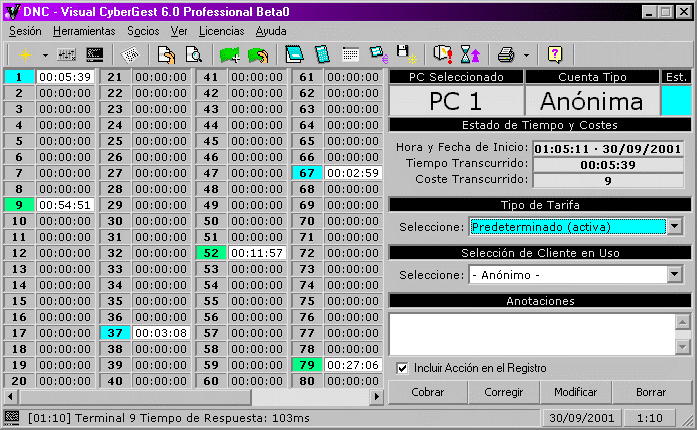
Task: Open the arrow next to the printer icon
Action: tap(525, 54)
